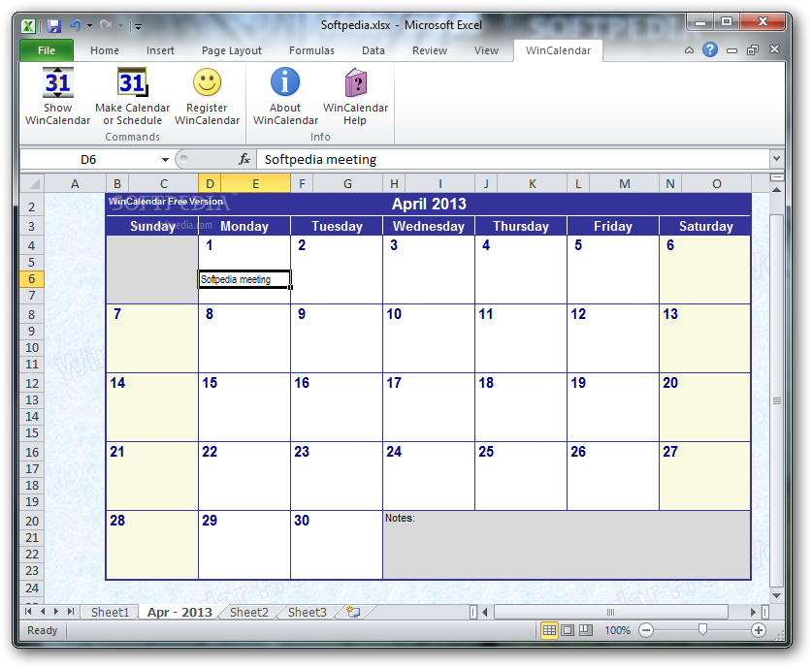Click the April 2013 calendar title

tap(429, 204)
